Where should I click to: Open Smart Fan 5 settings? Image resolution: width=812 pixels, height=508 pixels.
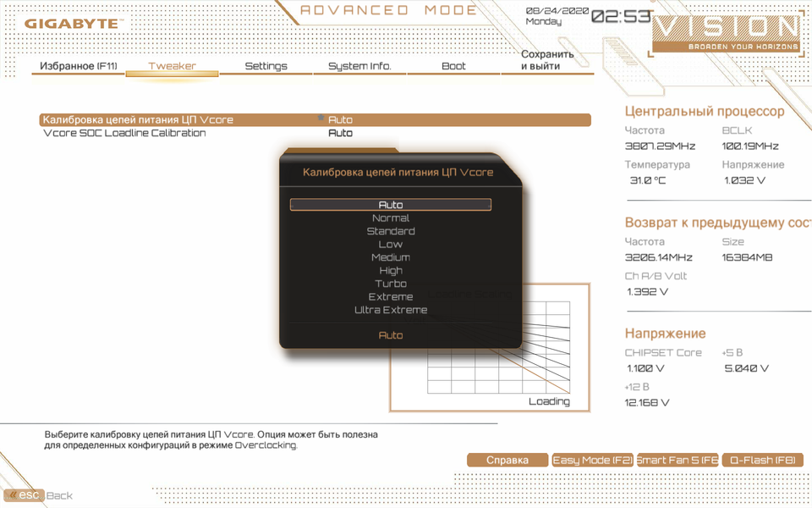678,460
